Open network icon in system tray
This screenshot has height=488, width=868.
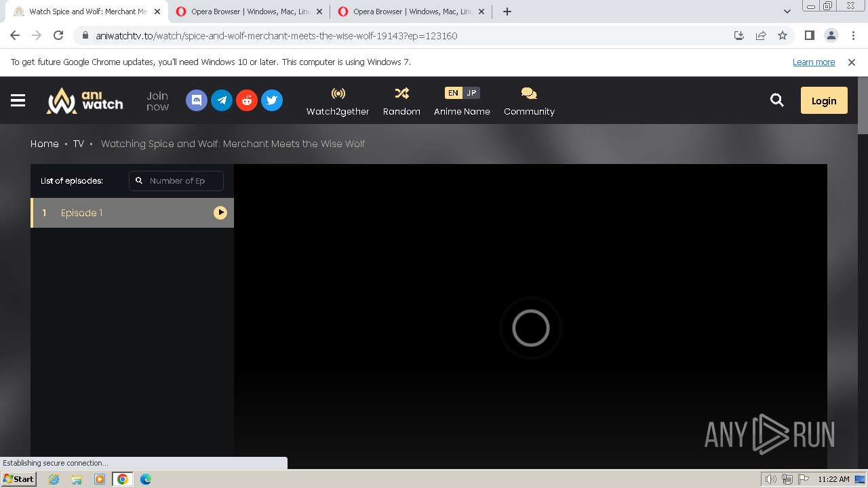coord(787,479)
